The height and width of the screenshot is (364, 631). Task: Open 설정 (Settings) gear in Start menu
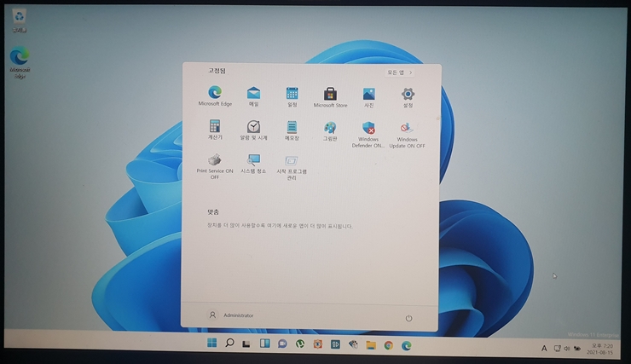click(x=408, y=97)
